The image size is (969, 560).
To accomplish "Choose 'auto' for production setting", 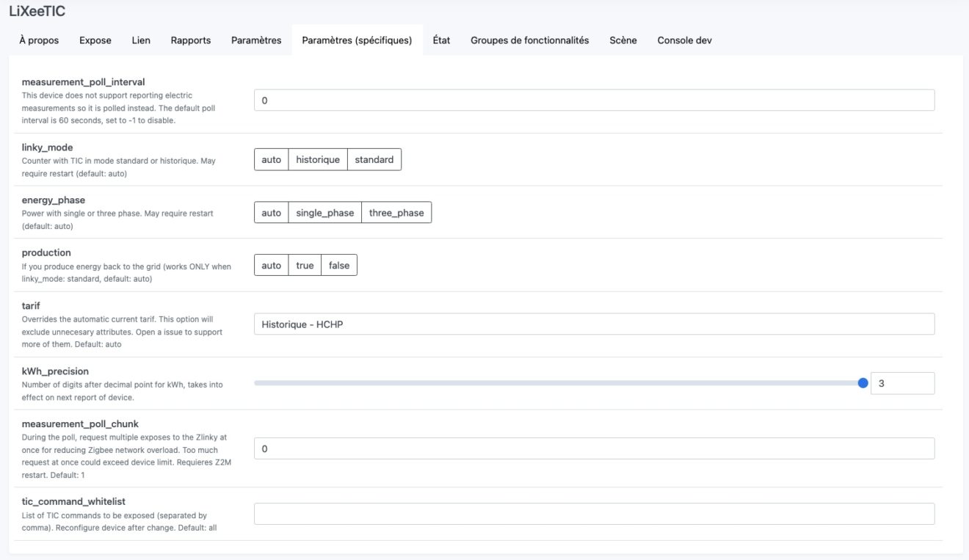I will pyautogui.click(x=271, y=266).
